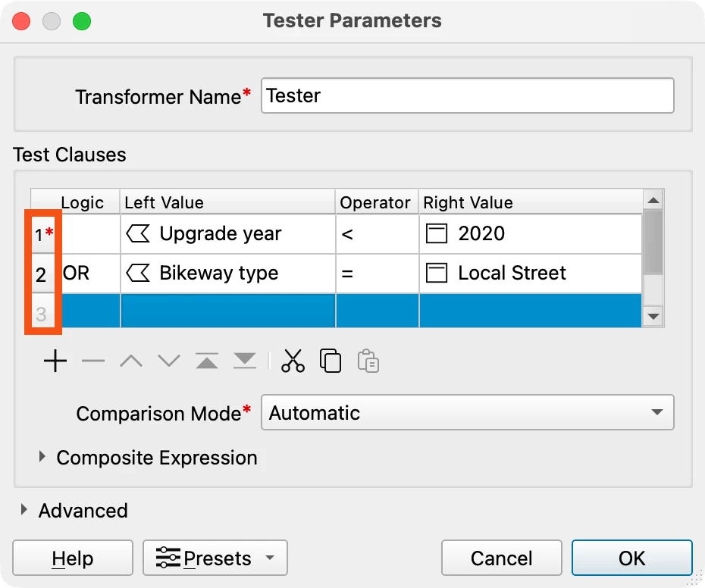Image resolution: width=705 pixels, height=588 pixels.
Task: Move clause to top of list
Action: pos(207,361)
